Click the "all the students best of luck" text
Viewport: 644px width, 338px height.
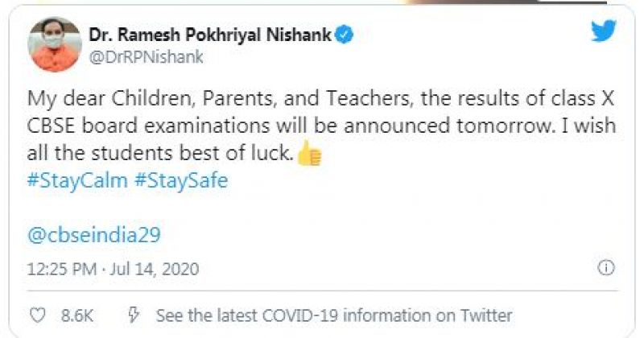point(159,153)
